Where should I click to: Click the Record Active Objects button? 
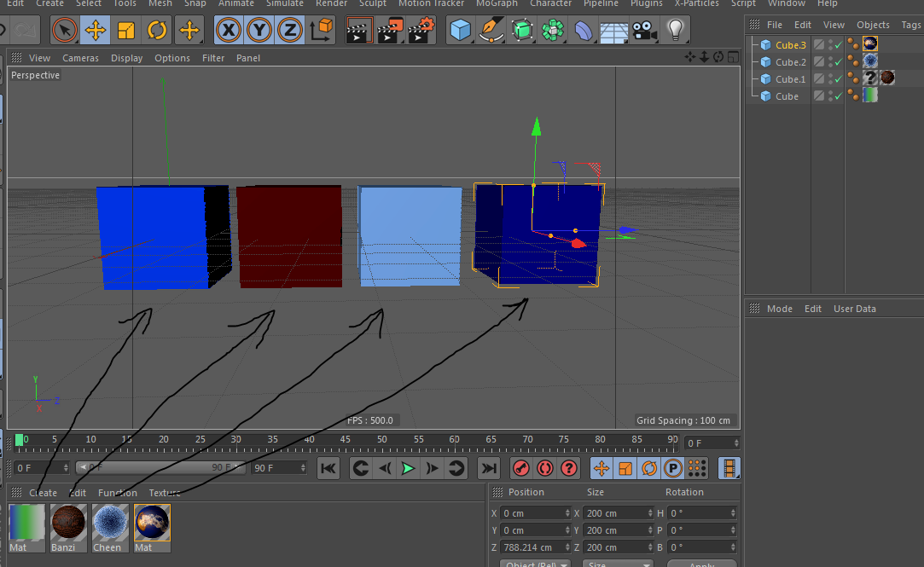(x=521, y=469)
